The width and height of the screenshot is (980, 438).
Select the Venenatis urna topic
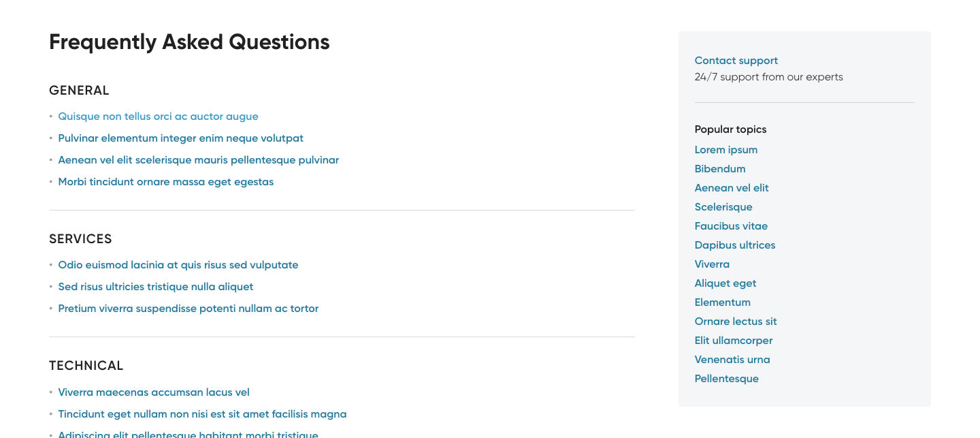pos(732,360)
